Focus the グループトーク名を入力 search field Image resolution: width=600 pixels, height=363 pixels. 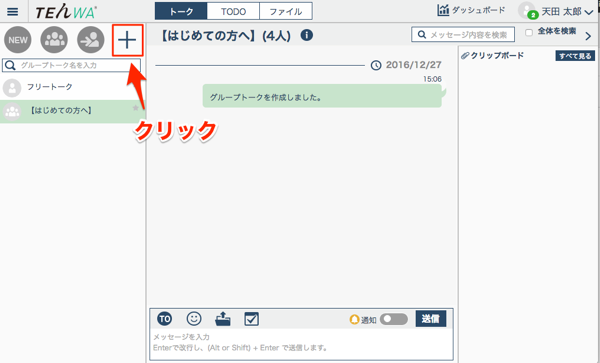[72, 65]
